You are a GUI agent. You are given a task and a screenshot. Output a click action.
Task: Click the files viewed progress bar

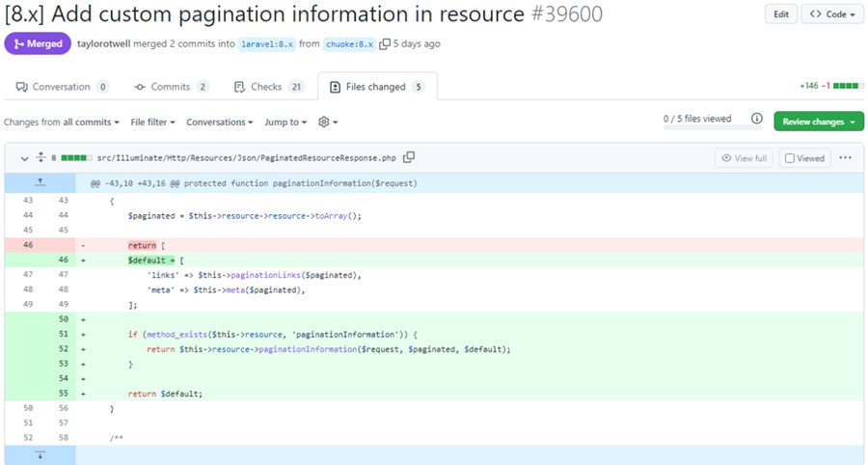697,127
